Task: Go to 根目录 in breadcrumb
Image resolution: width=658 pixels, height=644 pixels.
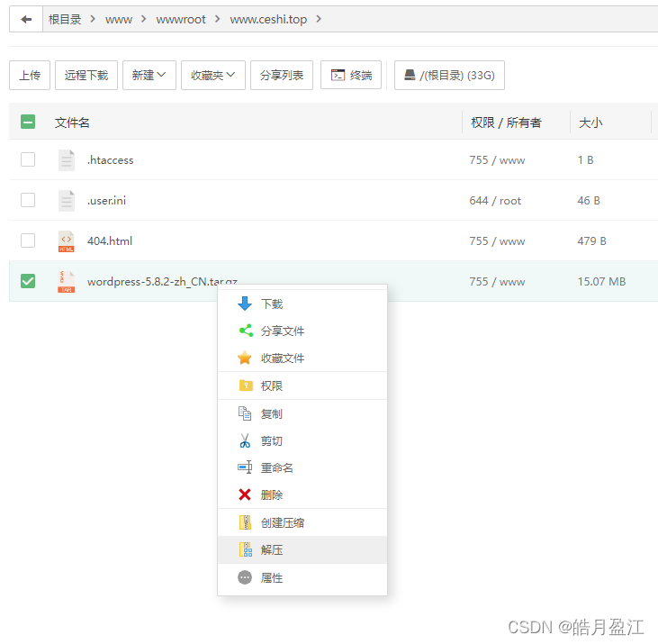Action: 65,19
